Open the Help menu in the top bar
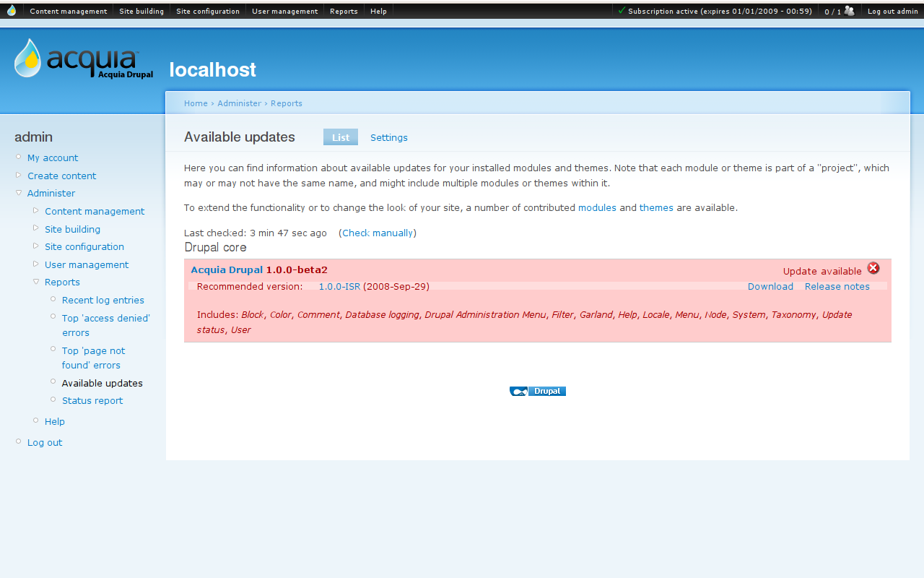 pos(378,10)
